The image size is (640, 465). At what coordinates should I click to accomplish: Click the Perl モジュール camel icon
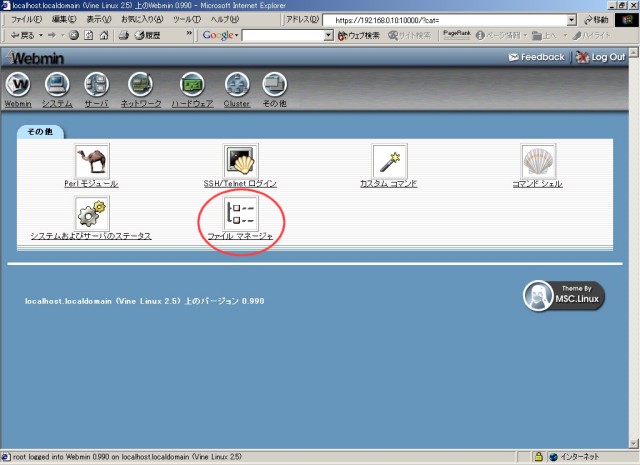tap(92, 161)
